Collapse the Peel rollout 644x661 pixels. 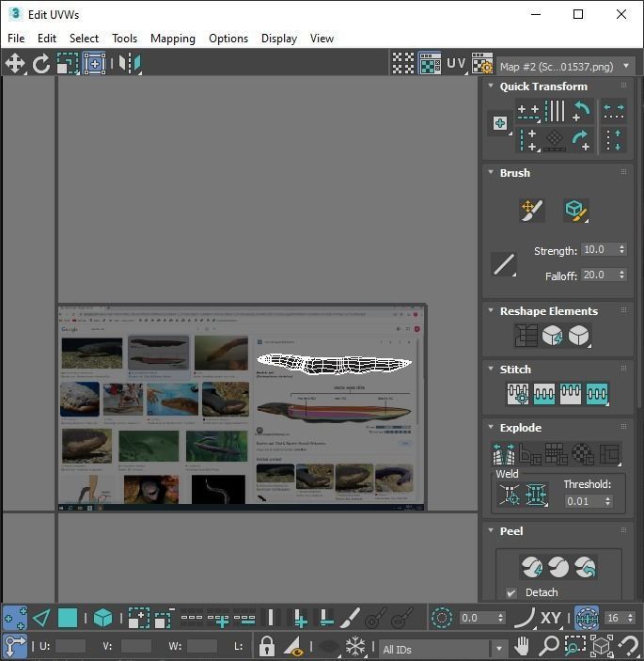point(491,530)
